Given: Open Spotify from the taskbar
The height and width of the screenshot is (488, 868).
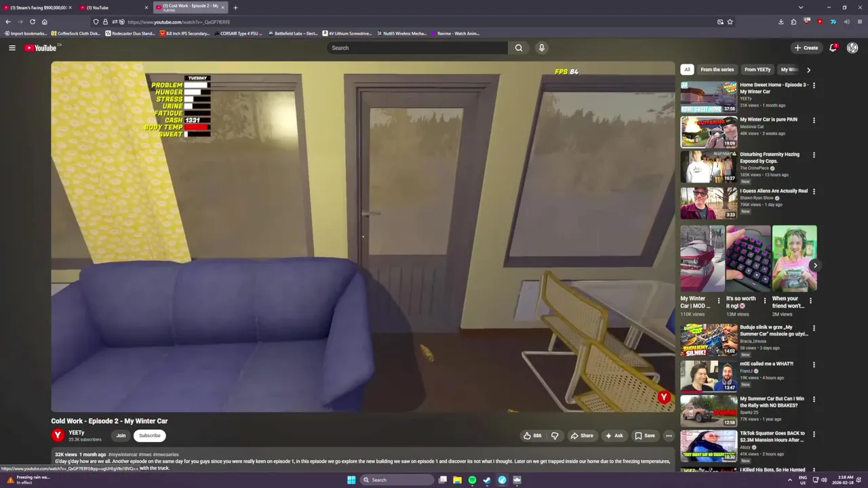Looking at the screenshot, I should [x=472, y=480].
